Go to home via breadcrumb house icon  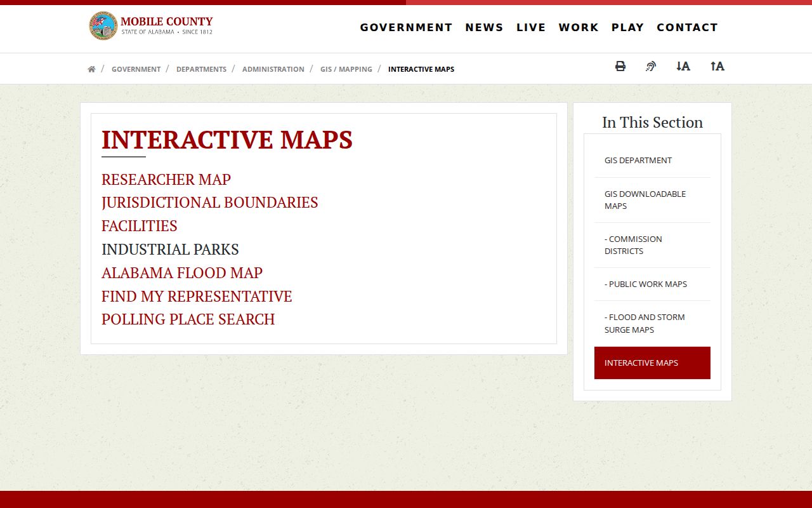click(x=91, y=69)
